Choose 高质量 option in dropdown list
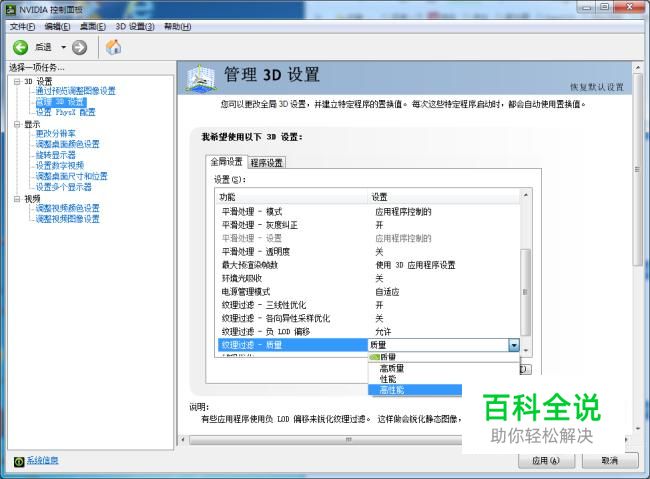 point(444,368)
